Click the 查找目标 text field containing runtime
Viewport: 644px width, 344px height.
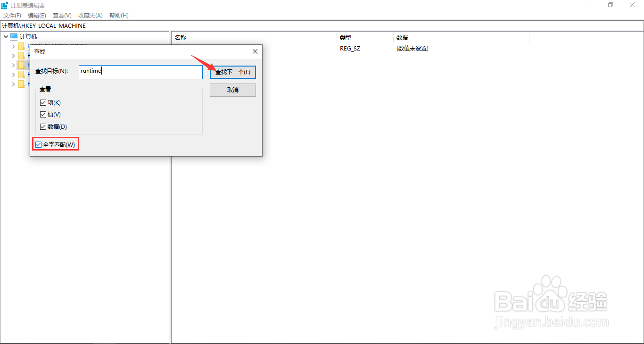click(x=140, y=72)
